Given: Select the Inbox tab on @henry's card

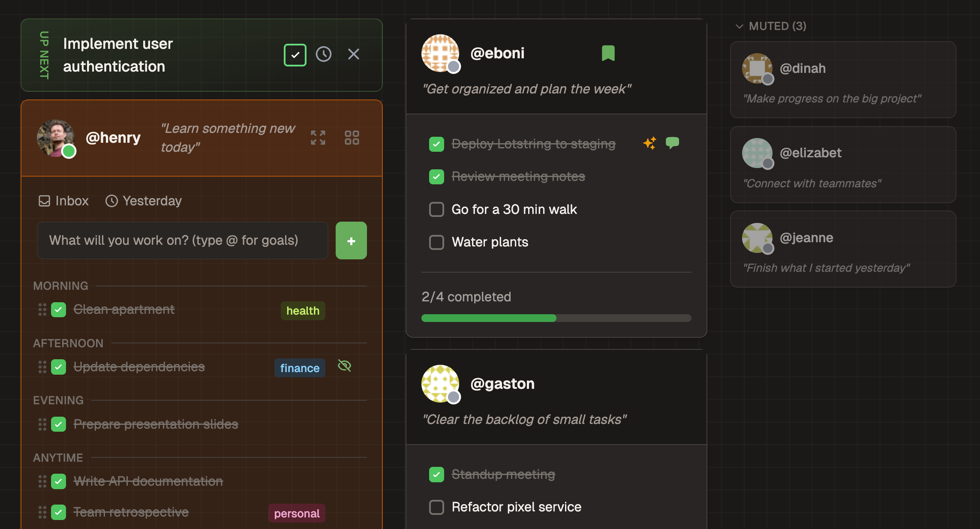Looking at the screenshot, I should [63, 201].
